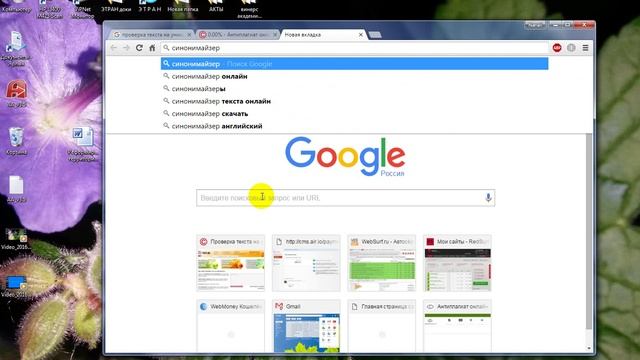Open a new tab with the new tab button
Image resolution: width=640 pixels, height=360 pixels.
(375, 35)
